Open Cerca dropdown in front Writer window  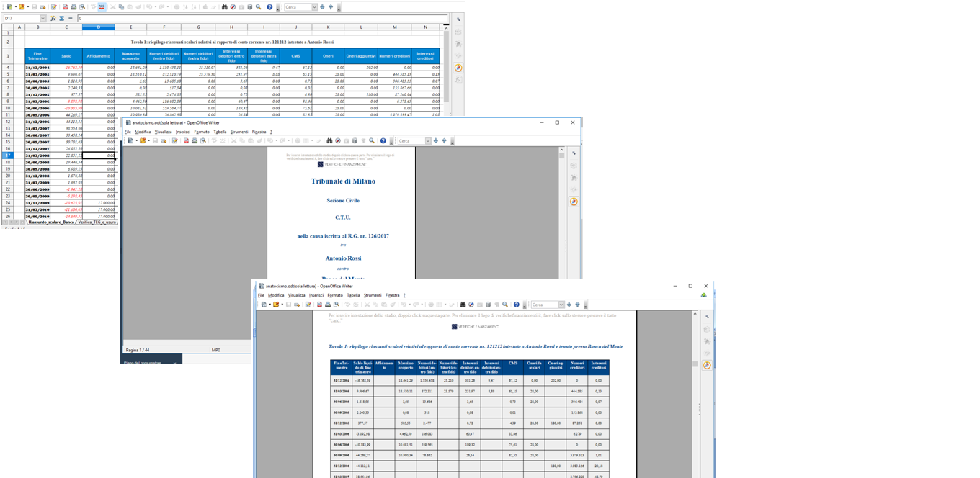[560, 305]
